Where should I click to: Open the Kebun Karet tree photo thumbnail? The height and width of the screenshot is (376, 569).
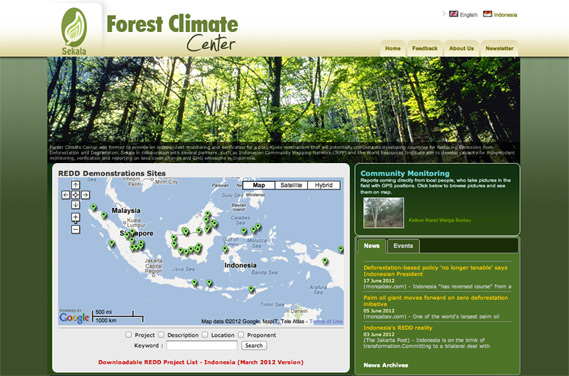pos(384,213)
